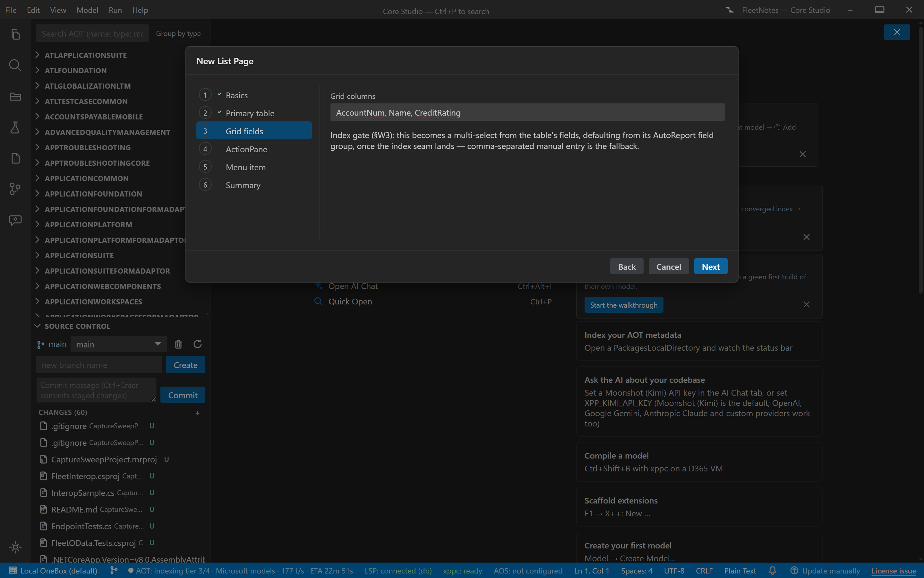Open the View menu
Screen dimensions: 924x578
pyautogui.click(x=58, y=10)
